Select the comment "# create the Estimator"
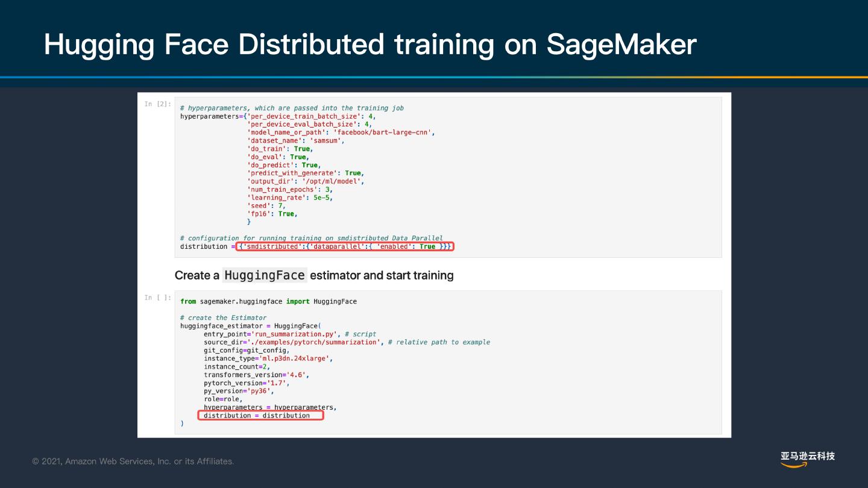Screen dimensions: 868x488 click(223, 318)
